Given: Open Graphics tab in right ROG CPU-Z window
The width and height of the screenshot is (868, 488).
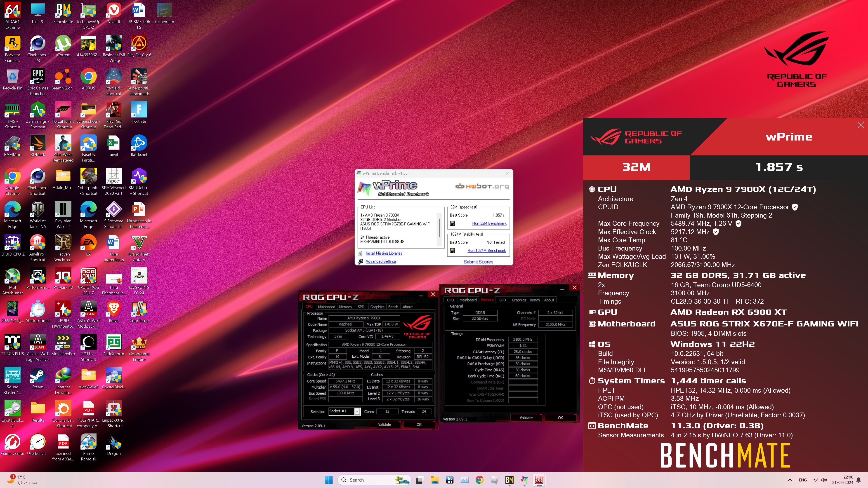Looking at the screenshot, I should click(x=519, y=300).
